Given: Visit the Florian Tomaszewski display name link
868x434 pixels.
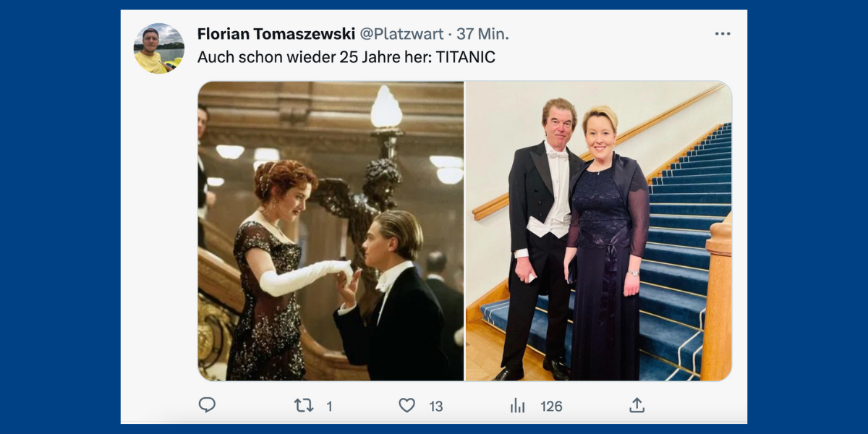Looking at the screenshot, I should (x=276, y=34).
